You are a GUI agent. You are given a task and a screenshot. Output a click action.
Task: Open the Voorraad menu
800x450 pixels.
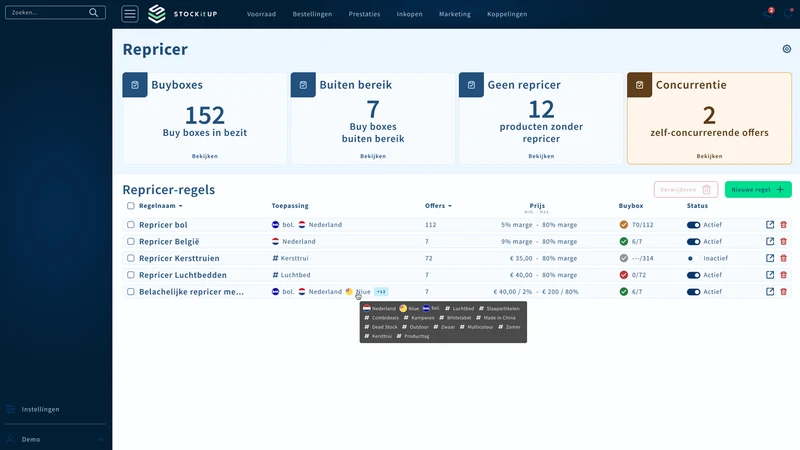261,14
